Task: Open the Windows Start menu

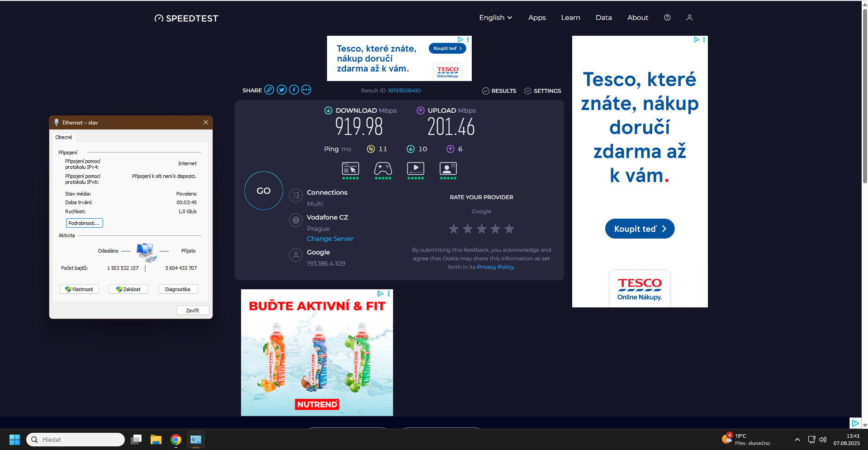Action: (14, 440)
